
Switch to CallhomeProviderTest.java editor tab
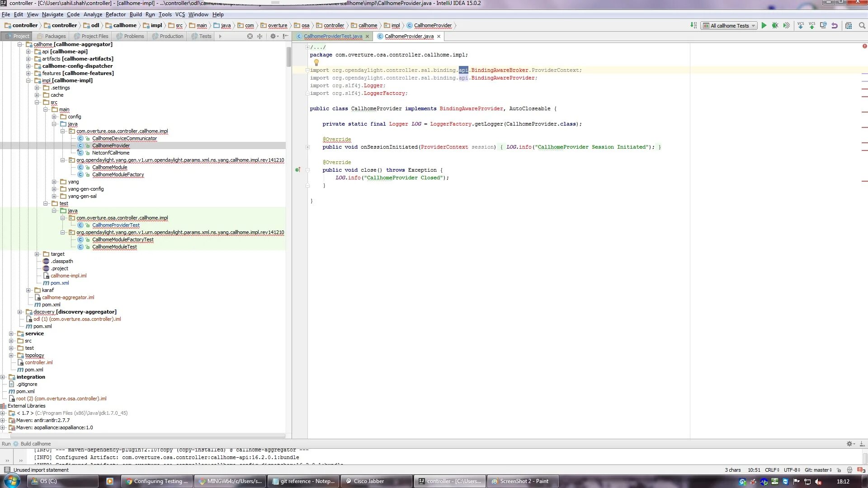click(333, 36)
